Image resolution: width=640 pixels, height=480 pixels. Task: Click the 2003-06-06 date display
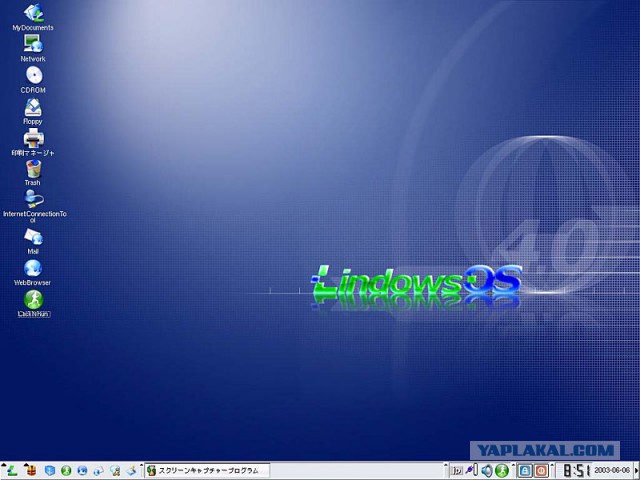611,471
